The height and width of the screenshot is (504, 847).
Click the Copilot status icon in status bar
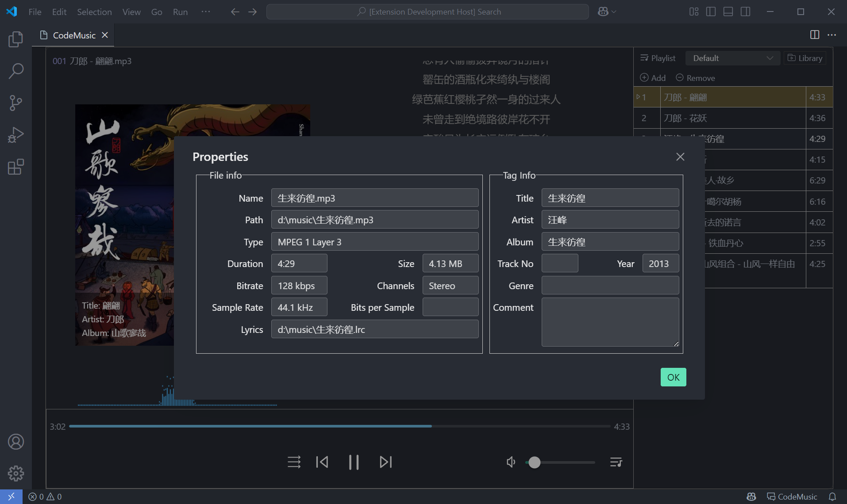point(751,496)
